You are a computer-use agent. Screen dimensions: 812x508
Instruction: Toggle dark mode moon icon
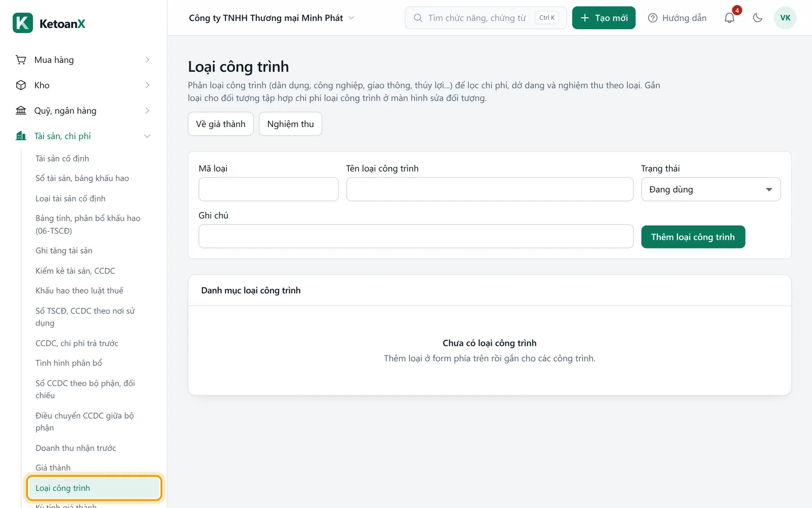click(x=758, y=18)
